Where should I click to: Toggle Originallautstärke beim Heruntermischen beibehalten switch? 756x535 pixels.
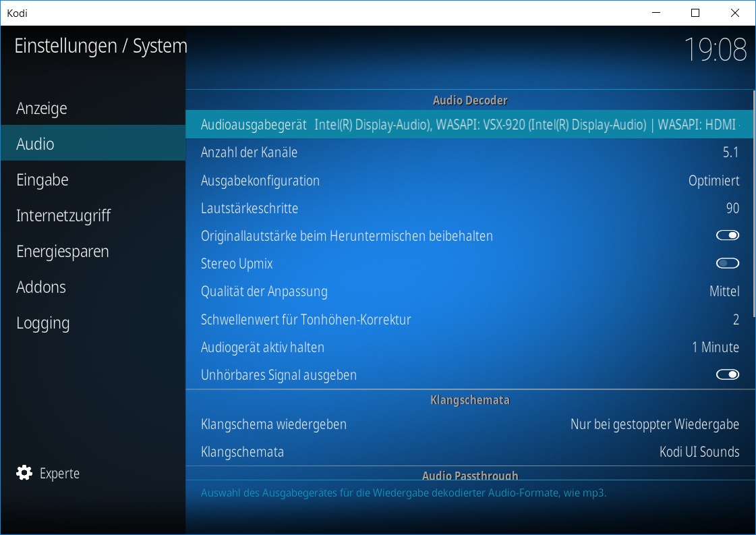pos(728,235)
